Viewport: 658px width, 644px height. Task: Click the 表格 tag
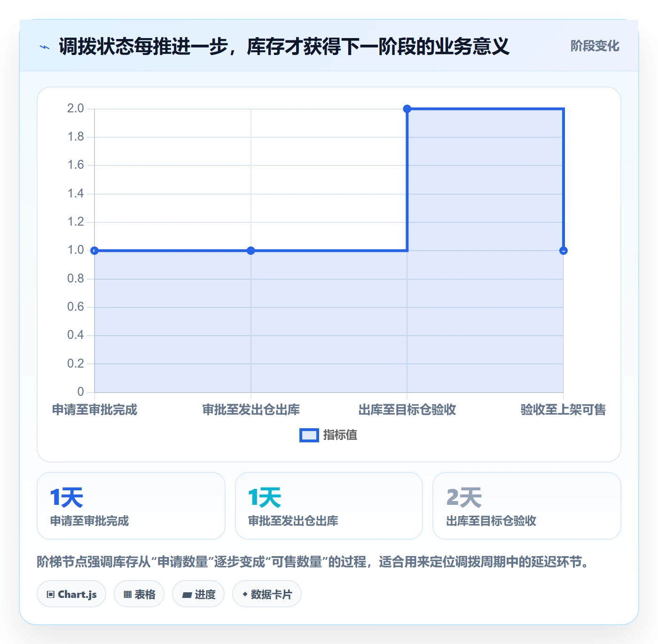pyautogui.click(x=139, y=594)
